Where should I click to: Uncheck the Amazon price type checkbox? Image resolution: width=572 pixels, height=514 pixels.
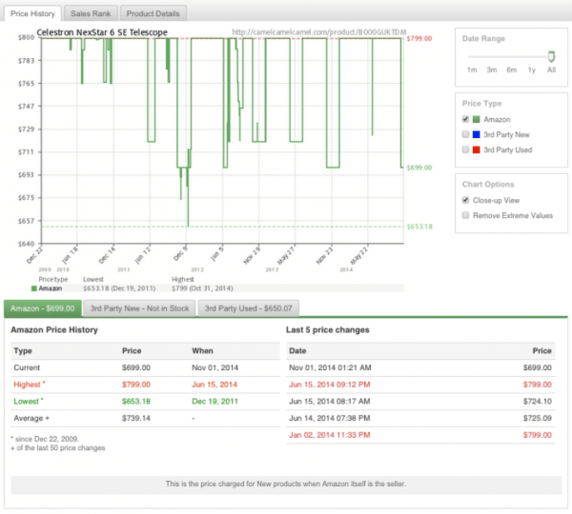coord(465,119)
